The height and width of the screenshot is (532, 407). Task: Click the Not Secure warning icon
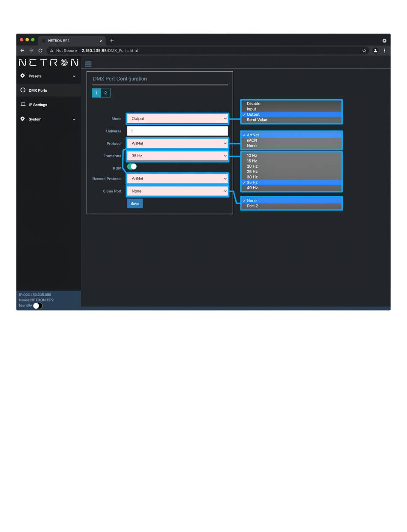tap(52, 51)
